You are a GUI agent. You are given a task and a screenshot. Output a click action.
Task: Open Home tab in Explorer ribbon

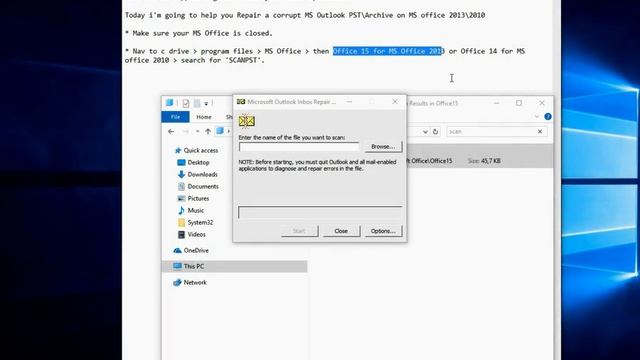[x=204, y=117]
